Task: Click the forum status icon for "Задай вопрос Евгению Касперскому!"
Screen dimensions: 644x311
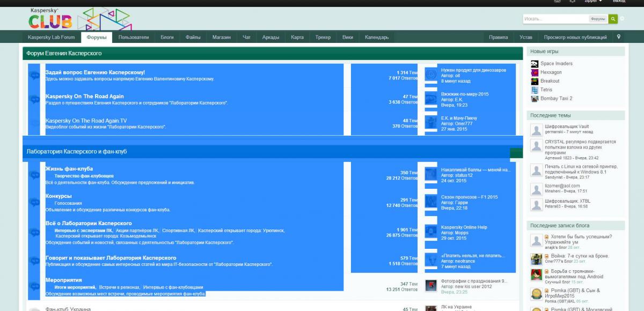Action: click(34, 76)
